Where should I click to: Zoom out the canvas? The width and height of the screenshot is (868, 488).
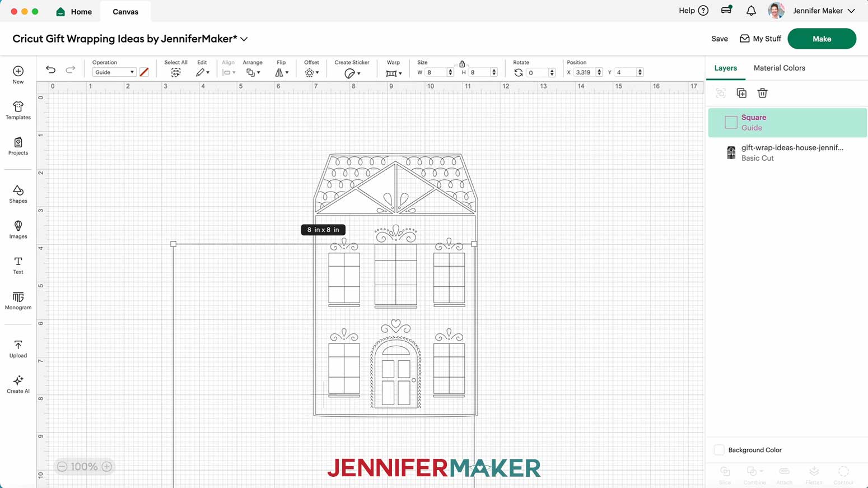coord(62,466)
